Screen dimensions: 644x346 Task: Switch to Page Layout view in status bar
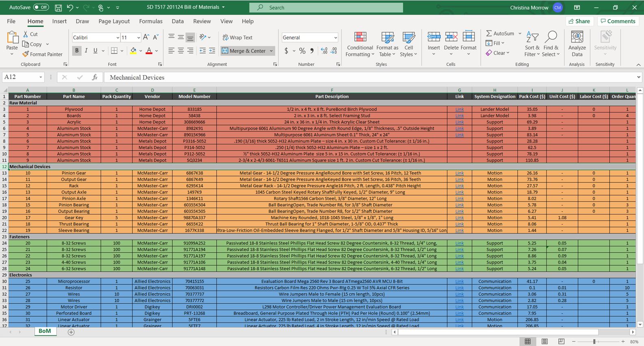point(545,342)
